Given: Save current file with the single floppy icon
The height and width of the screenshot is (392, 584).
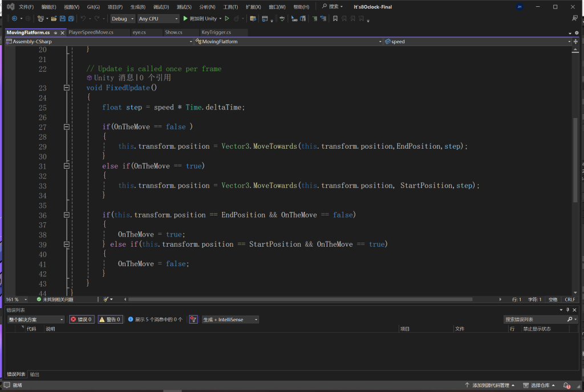Looking at the screenshot, I should click(62, 19).
